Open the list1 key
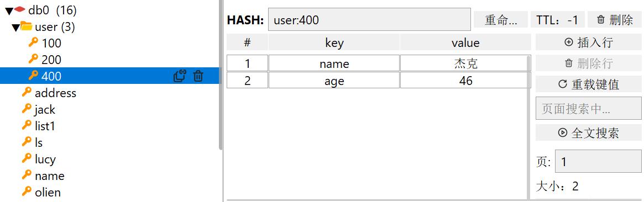This screenshot has width=644, height=202. point(45,126)
